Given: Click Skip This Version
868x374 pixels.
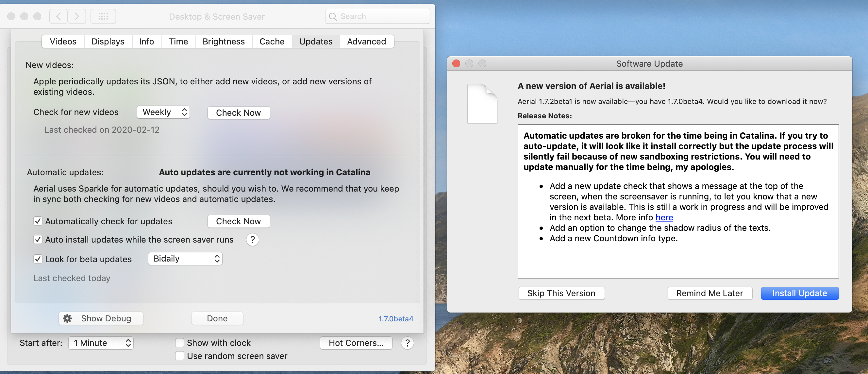Looking at the screenshot, I should pyautogui.click(x=561, y=293).
